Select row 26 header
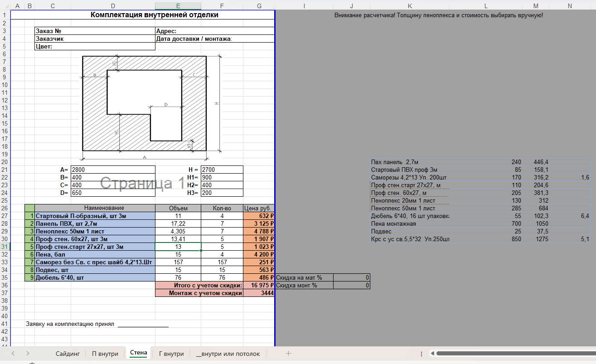596x364 pixels. point(5,208)
